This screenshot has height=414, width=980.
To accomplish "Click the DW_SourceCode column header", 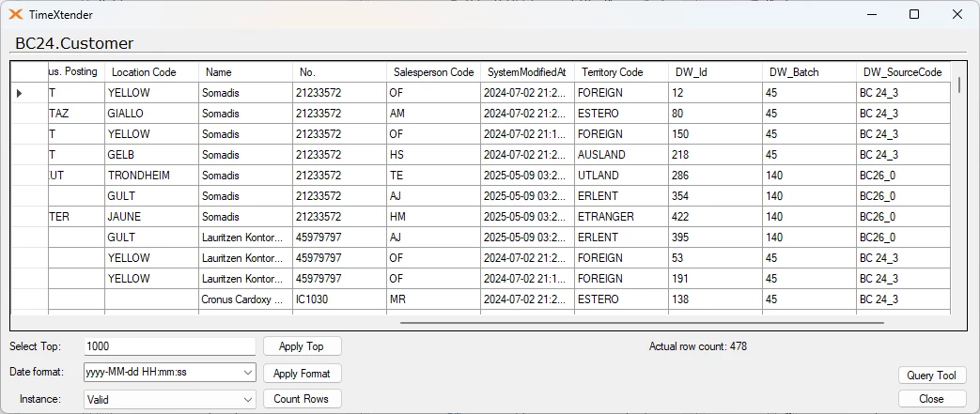I will (x=904, y=71).
